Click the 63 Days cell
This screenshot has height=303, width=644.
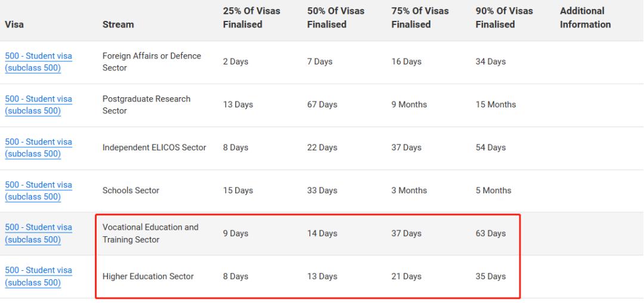(491, 233)
